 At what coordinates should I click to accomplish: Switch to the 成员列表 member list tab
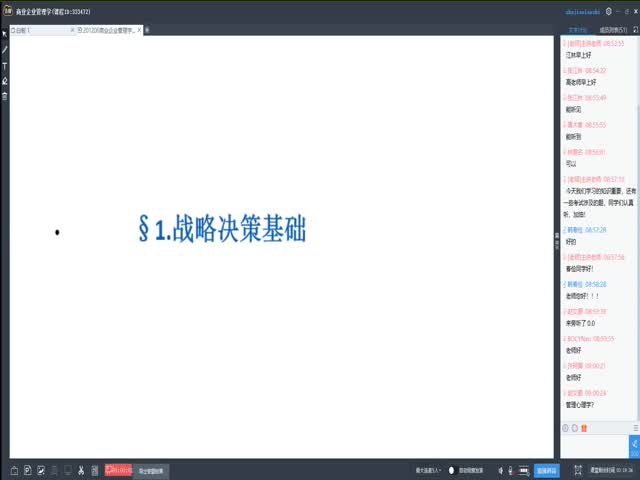(613, 30)
